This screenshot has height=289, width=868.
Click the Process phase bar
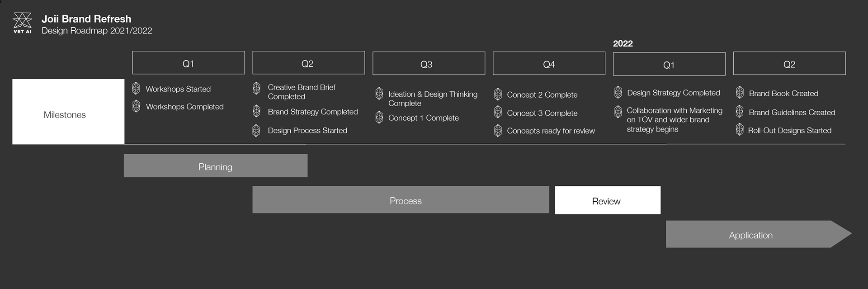coord(401,200)
